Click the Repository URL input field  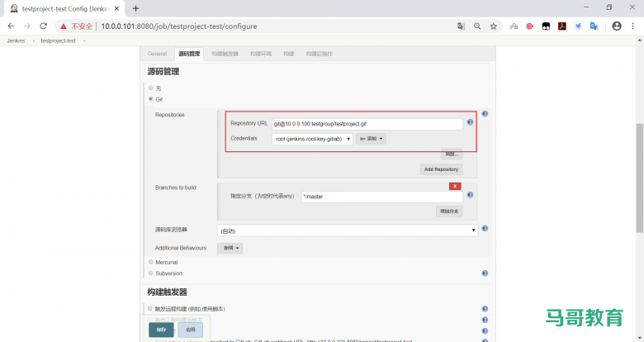coord(367,124)
